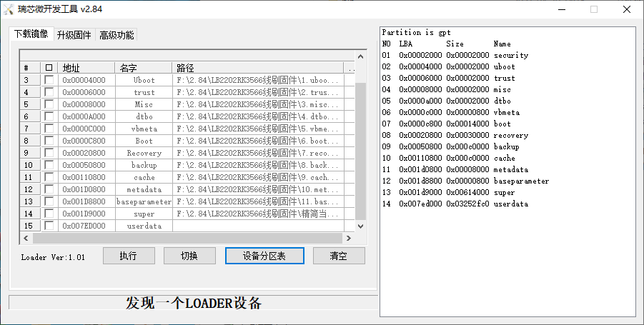
Task: Click the log line for 14 userdata partition
Action: 455,204
